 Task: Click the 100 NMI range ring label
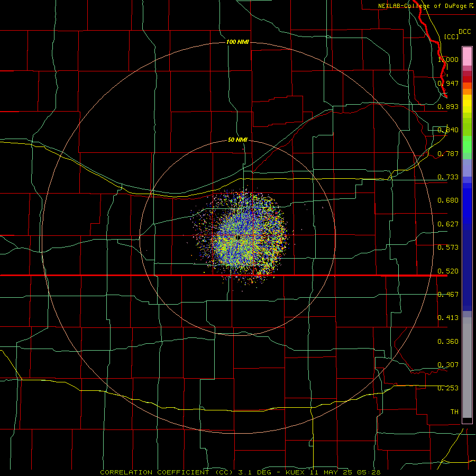pyautogui.click(x=237, y=42)
